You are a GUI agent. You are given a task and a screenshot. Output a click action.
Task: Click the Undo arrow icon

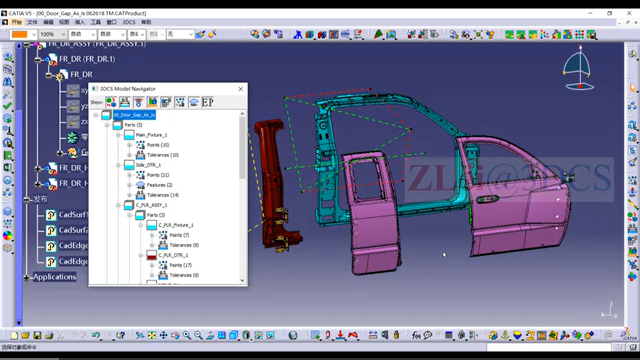click(96, 336)
